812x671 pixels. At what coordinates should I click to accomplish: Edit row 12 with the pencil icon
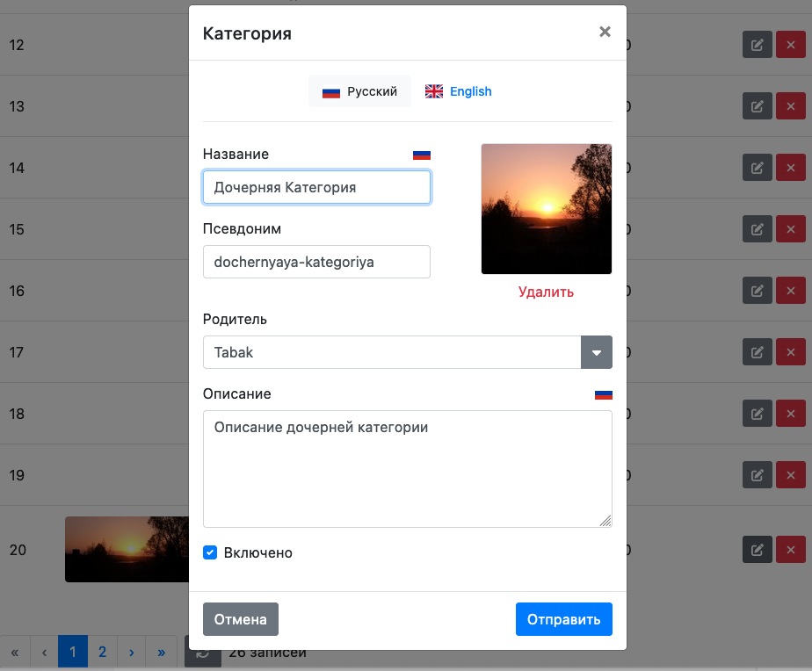coord(758,45)
